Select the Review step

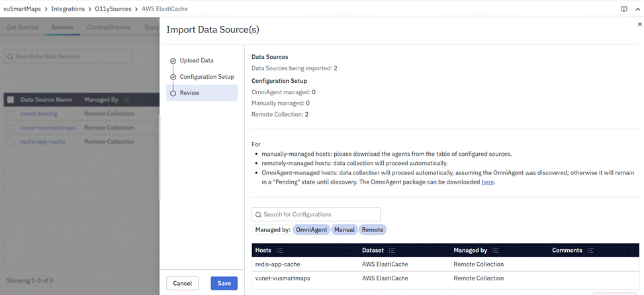pos(189,93)
